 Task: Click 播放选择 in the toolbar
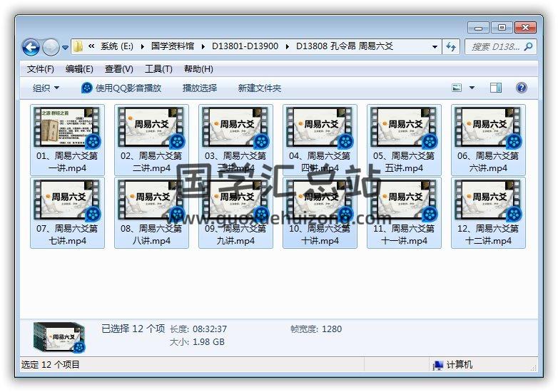[x=200, y=88]
